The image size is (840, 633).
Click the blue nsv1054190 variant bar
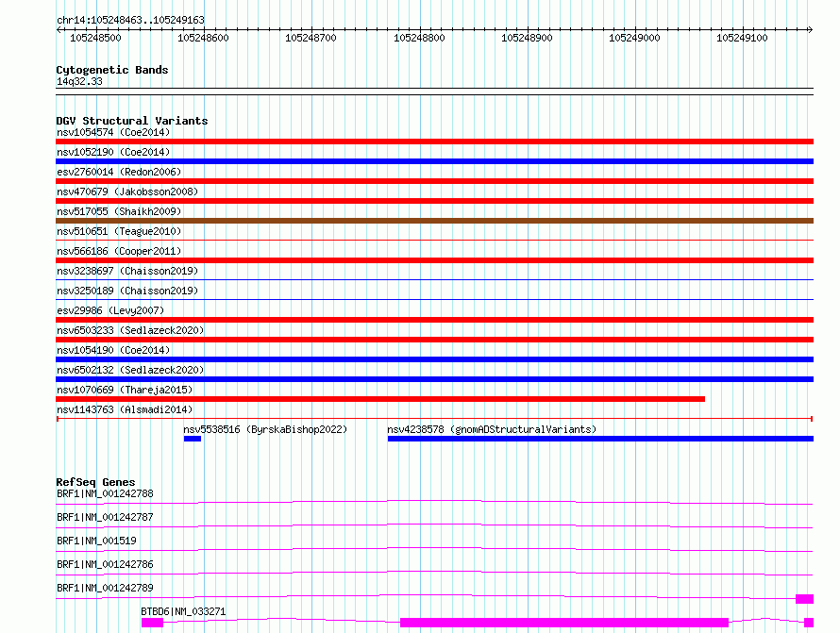(x=434, y=359)
